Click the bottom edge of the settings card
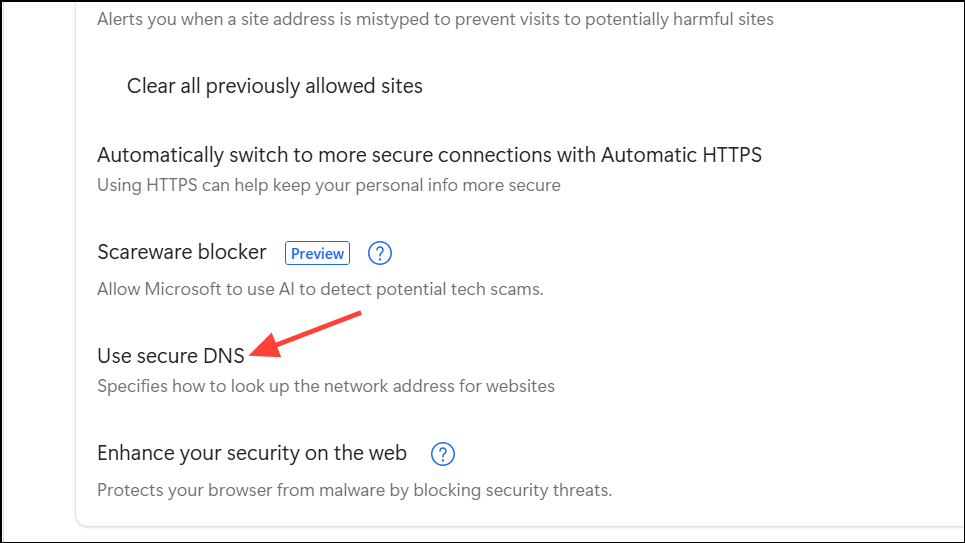This screenshot has width=965, height=543. click(x=520, y=526)
